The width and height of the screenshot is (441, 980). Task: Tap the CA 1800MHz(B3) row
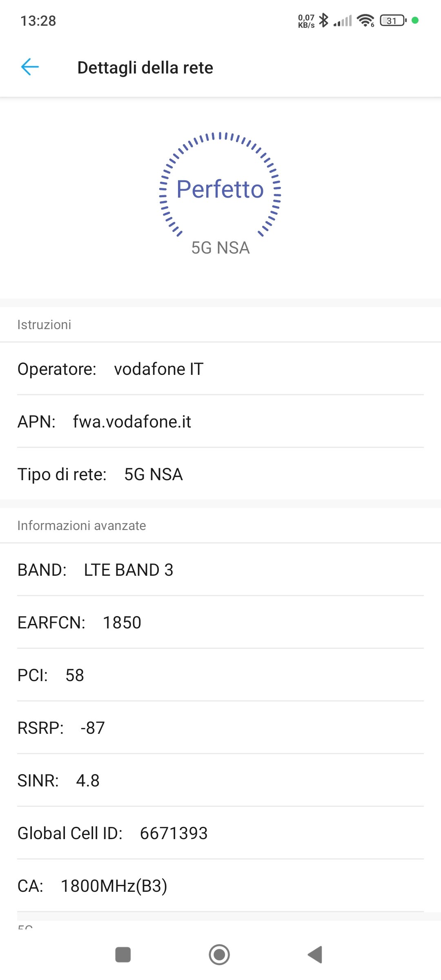220,886
